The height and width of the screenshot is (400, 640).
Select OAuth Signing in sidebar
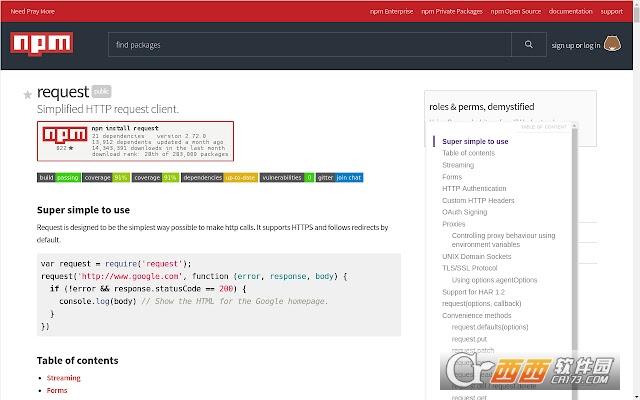click(464, 212)
